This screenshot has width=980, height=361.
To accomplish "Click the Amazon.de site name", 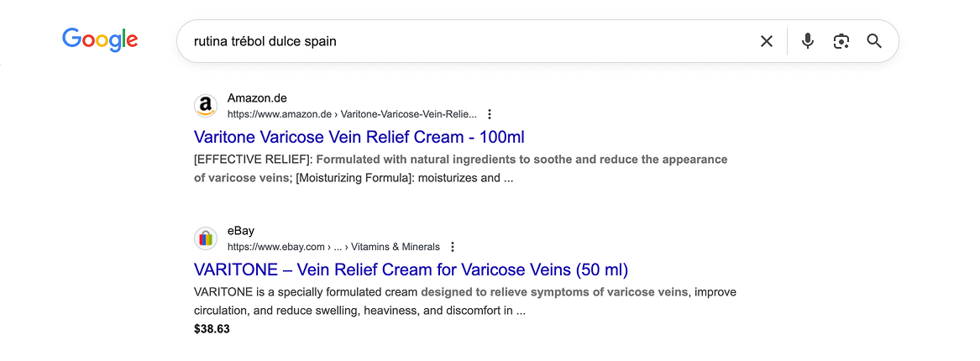I will click(257, 98).
